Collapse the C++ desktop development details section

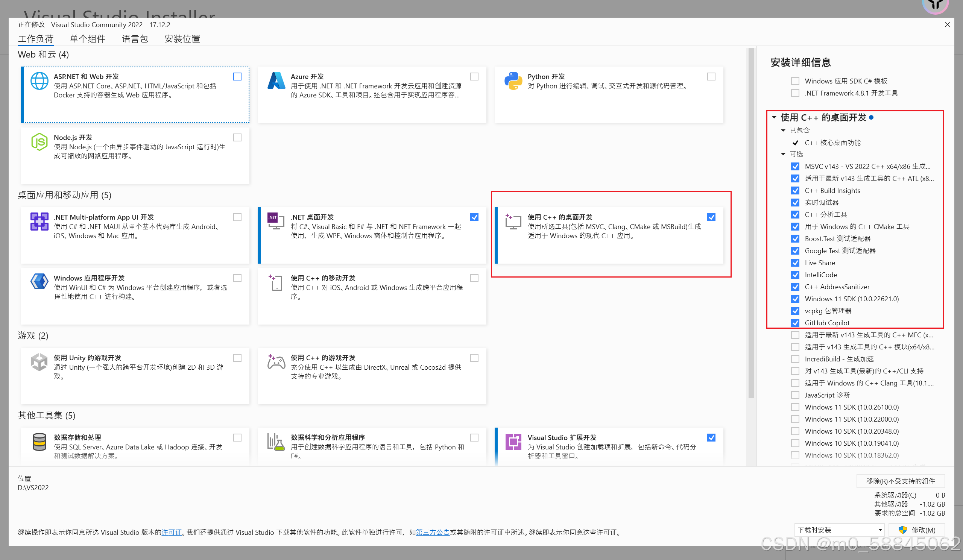(x=774, y=117)
